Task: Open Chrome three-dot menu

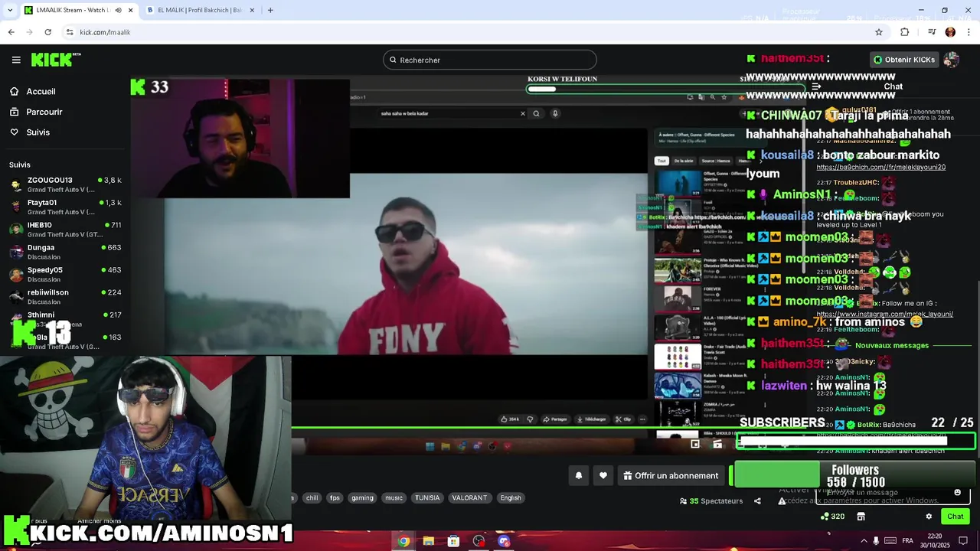Action: coord(969,32)
